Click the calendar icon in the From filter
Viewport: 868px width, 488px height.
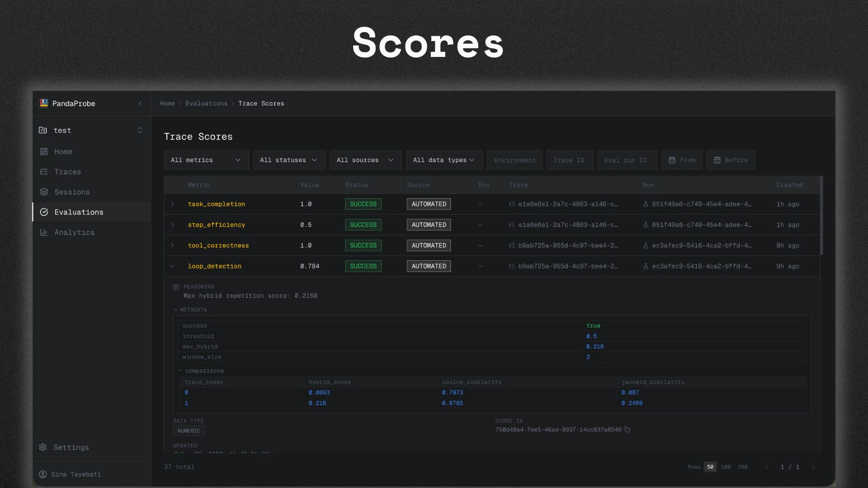point(672,160)
